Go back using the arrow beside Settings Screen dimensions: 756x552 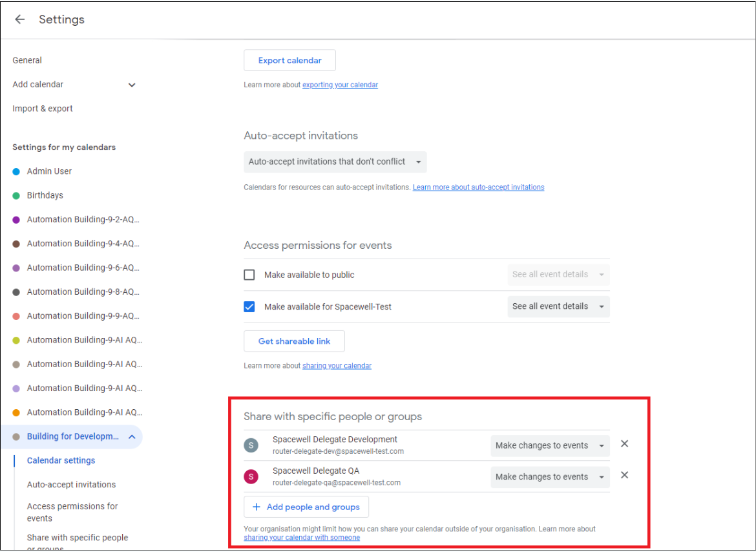click(x=20, y=19)
